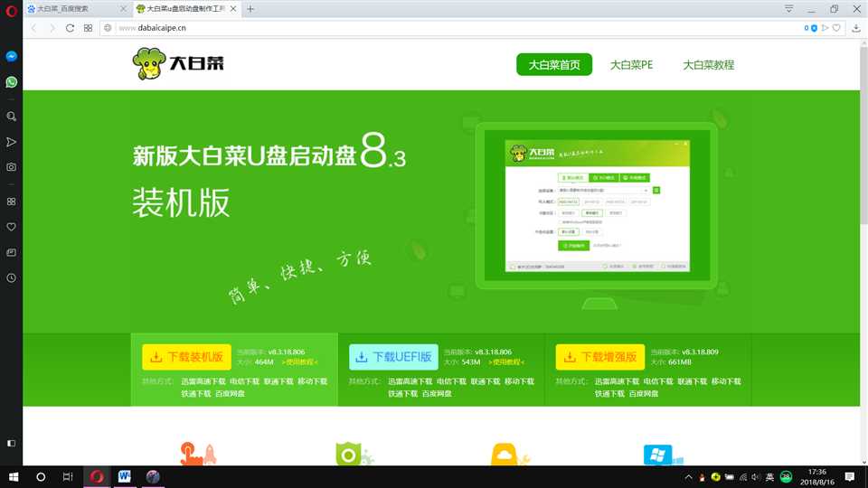The width and height of the screenshot is (868, 488).
Task: Click 电信下载 for UEFI版
Action: 451,381
